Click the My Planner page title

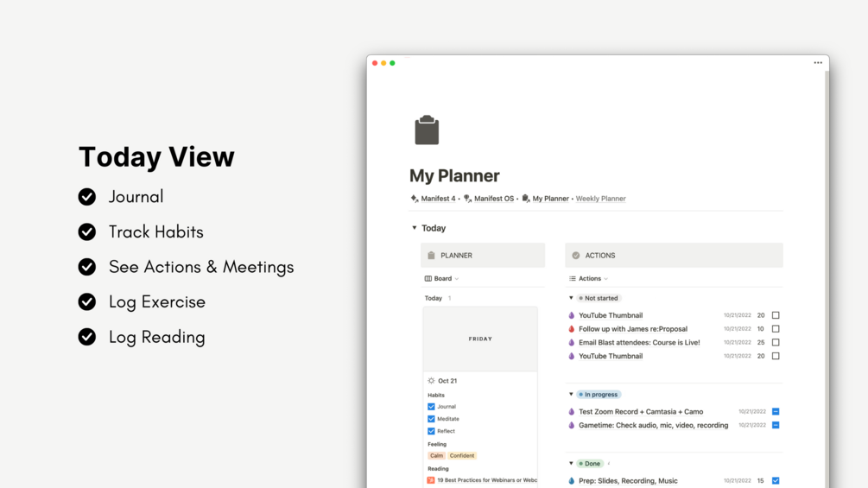[454, 176]
